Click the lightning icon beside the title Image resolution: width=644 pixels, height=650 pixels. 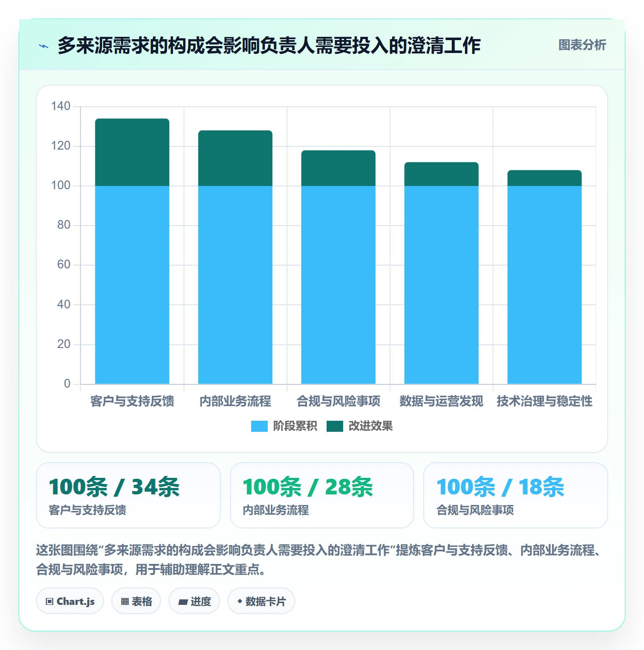pos(44,46)
